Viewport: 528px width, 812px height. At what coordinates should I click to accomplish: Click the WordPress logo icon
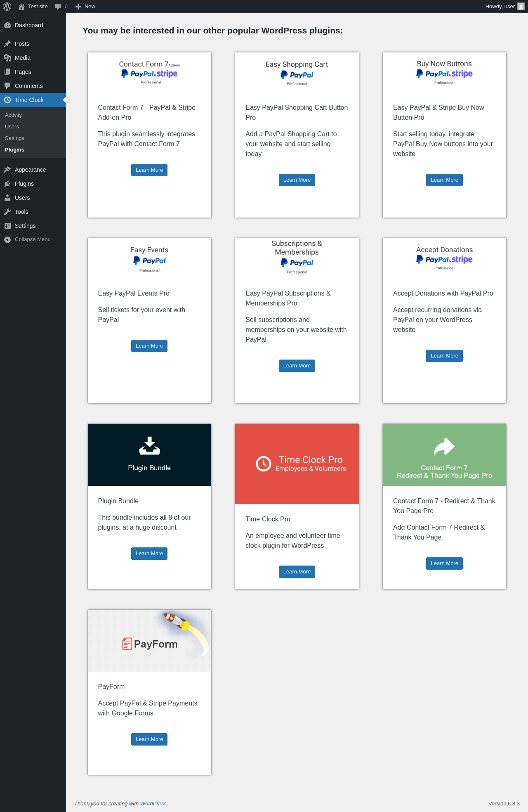pyautogui.click(x=7, y=7)
